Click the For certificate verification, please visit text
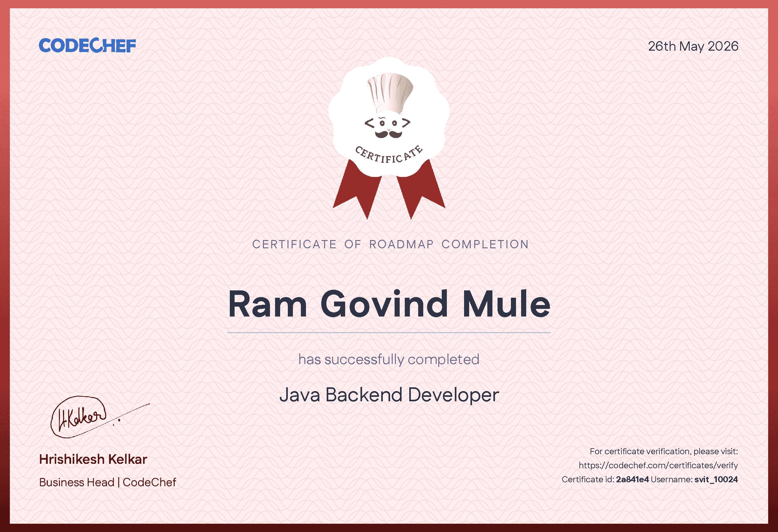The height and width of the screenshot is (532, 778). pos(664,451)
